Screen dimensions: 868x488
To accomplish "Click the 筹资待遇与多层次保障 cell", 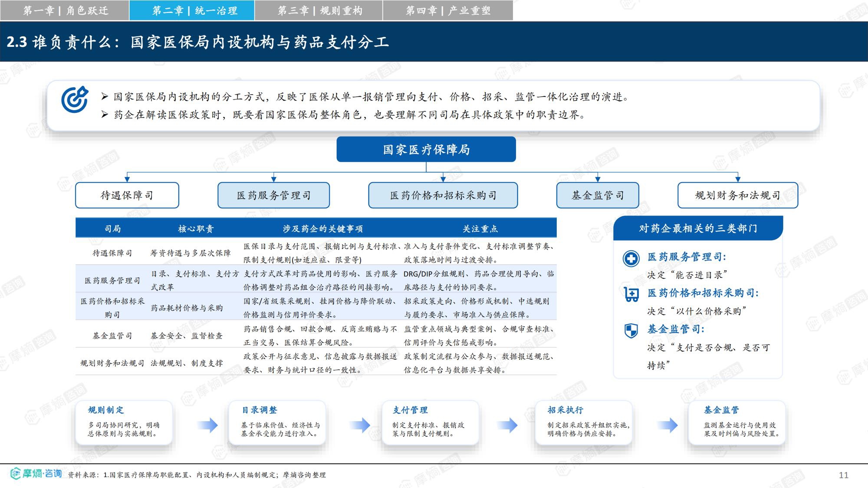I will tap(191, 253).
